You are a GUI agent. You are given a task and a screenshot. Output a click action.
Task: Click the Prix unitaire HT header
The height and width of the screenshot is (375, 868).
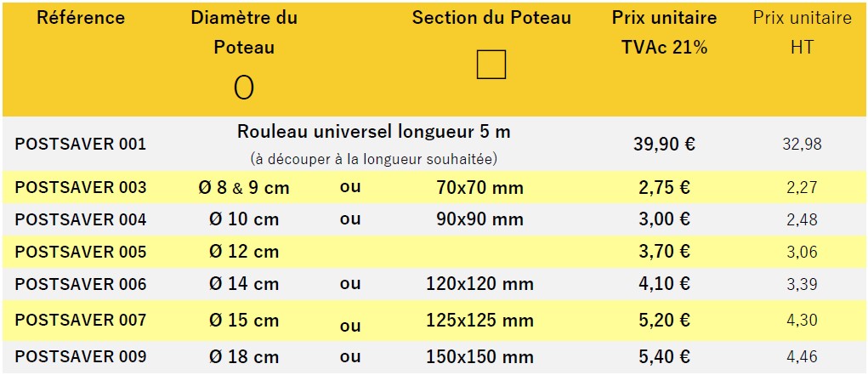802,32
